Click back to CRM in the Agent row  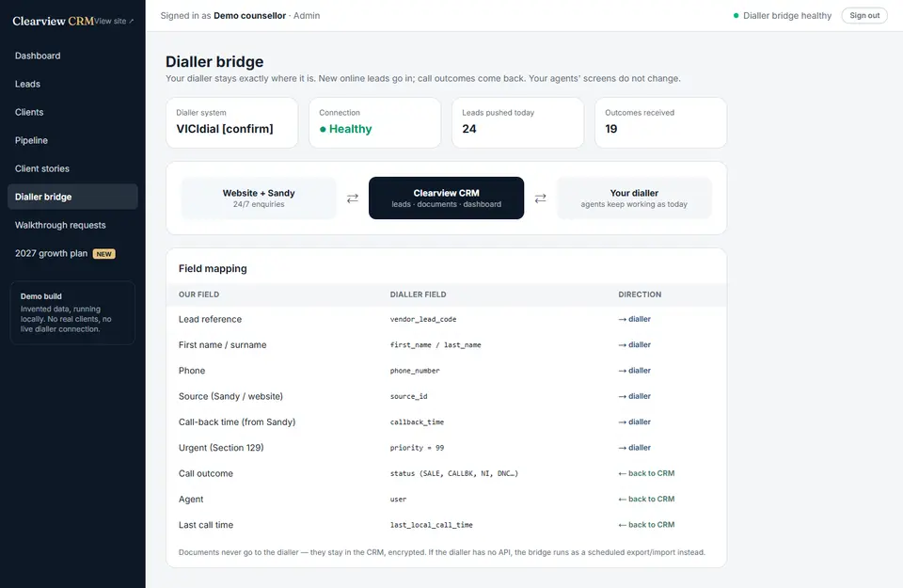click(647, 500)
